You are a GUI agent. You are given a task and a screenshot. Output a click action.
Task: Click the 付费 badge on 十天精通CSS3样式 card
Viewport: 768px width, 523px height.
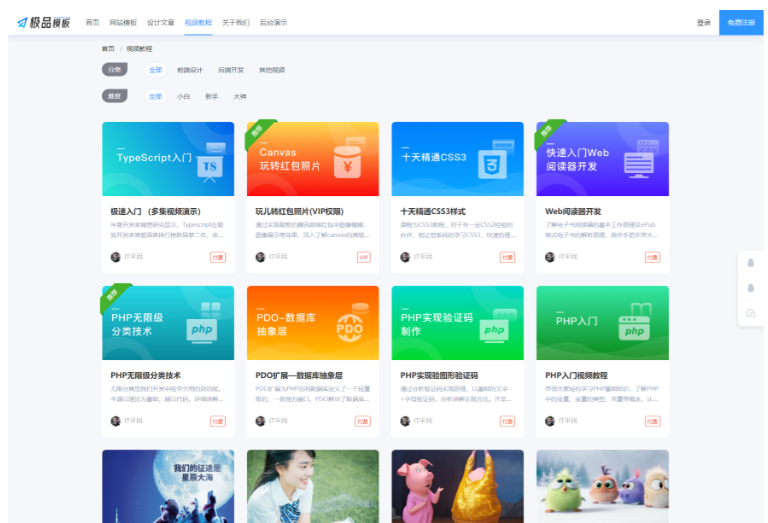point(507,257)
